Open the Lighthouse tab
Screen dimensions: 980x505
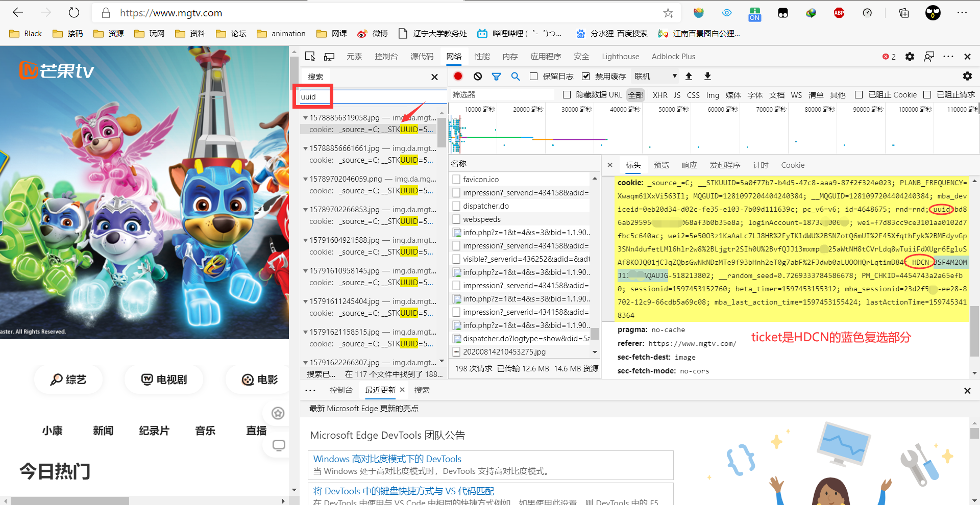click(620, 57)
